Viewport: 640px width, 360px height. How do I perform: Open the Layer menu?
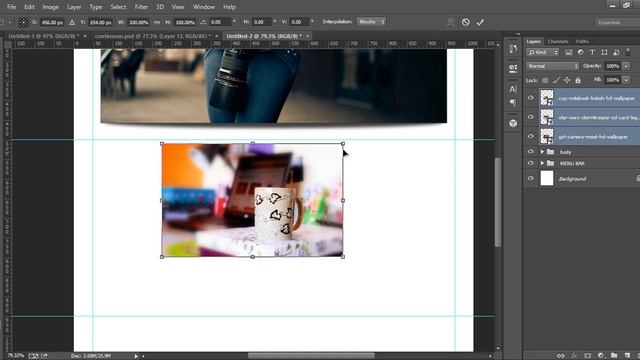[74, 7]
